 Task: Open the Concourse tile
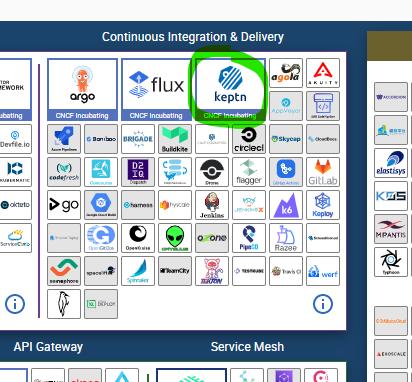tap(101, 172)
